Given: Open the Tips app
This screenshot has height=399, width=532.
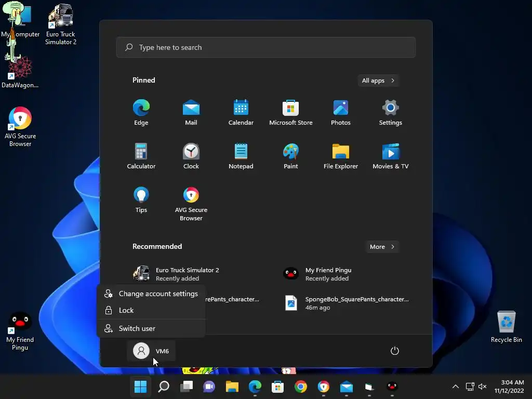Looking at the screenshot, I should (x=141, y=200).
